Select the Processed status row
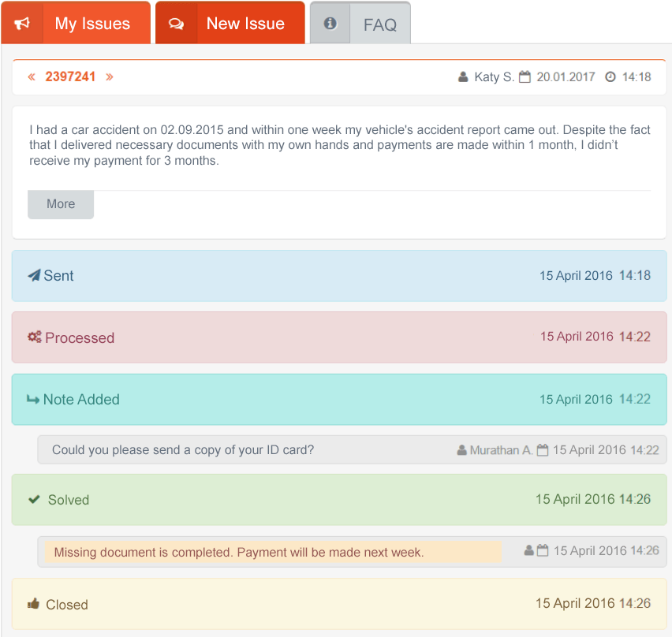 pos(339,337)
